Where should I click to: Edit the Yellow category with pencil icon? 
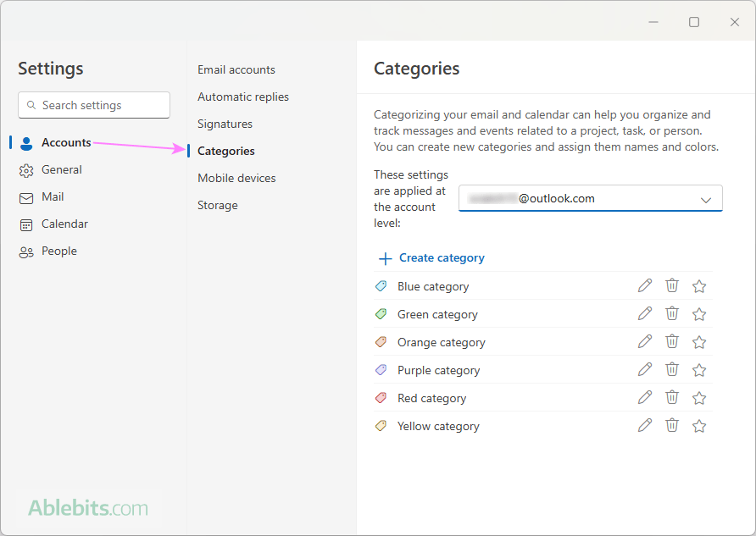645,425
